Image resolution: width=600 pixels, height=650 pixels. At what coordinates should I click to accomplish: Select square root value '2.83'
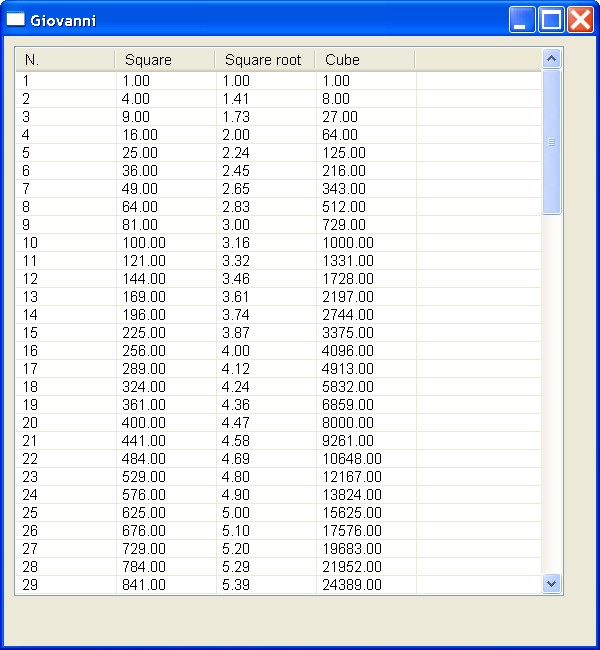(x=236, y=206)
